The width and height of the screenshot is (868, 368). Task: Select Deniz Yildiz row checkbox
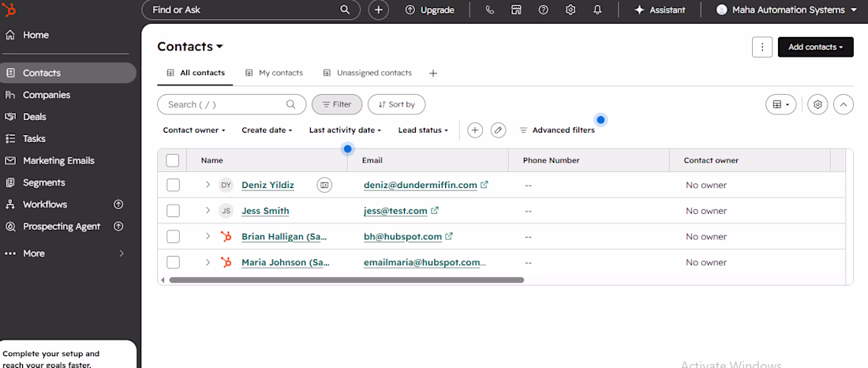pos(174,185)
